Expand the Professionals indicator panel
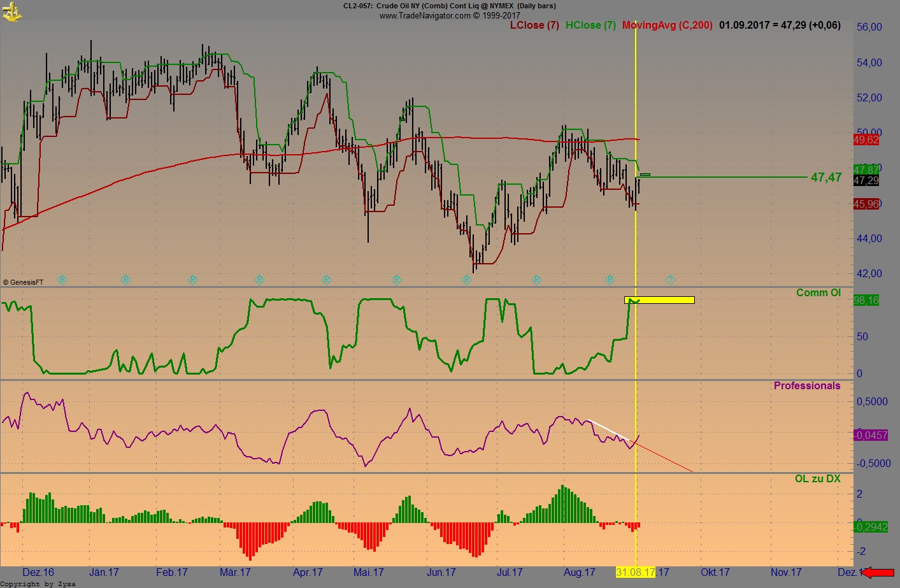The height and width of the screenshot is (588, 900). click(x=806, y=385)
